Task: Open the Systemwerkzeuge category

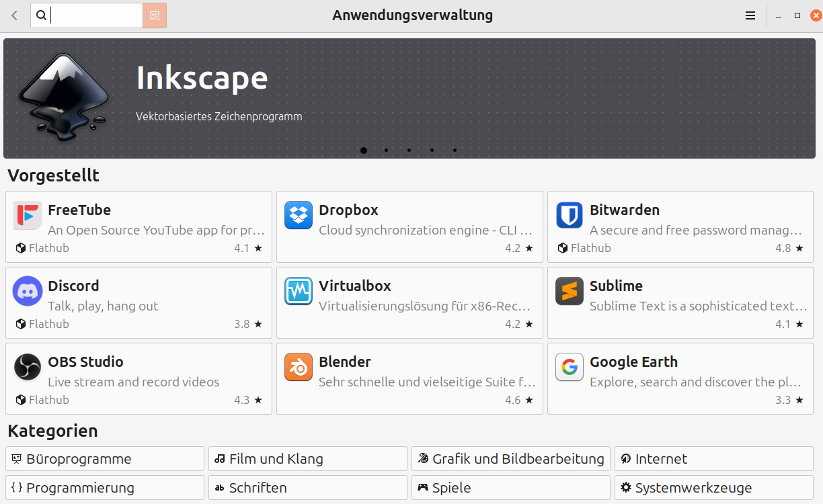Action: (714, 488)
